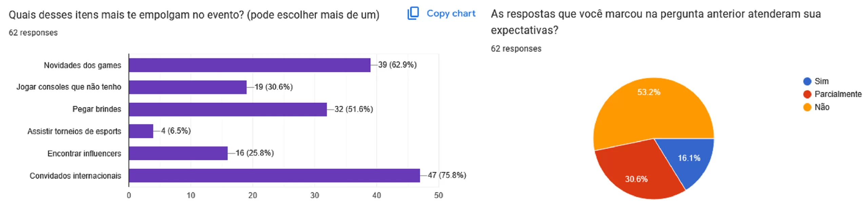This screenshot has width=868, height=212.
Task: Click the Não legend label text
Action: click(x=822, y=107)
